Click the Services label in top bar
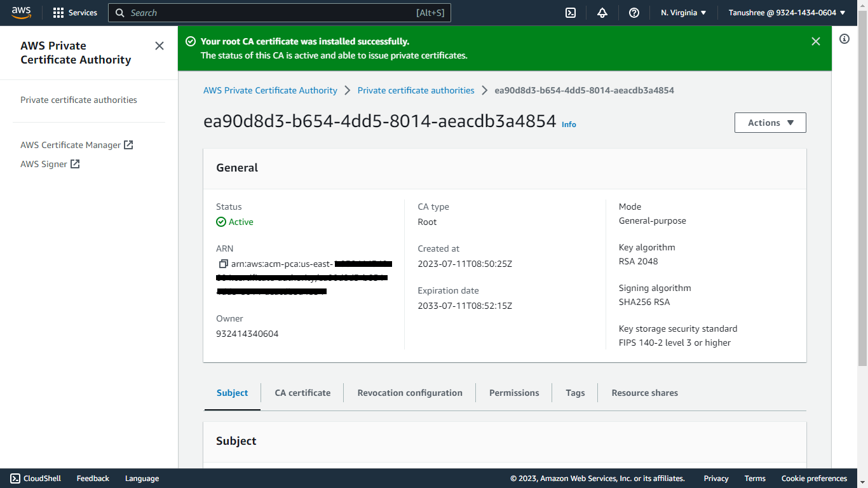Image resolution: width=868 pixels, height=488 pixels. click(x=83, y=13)
